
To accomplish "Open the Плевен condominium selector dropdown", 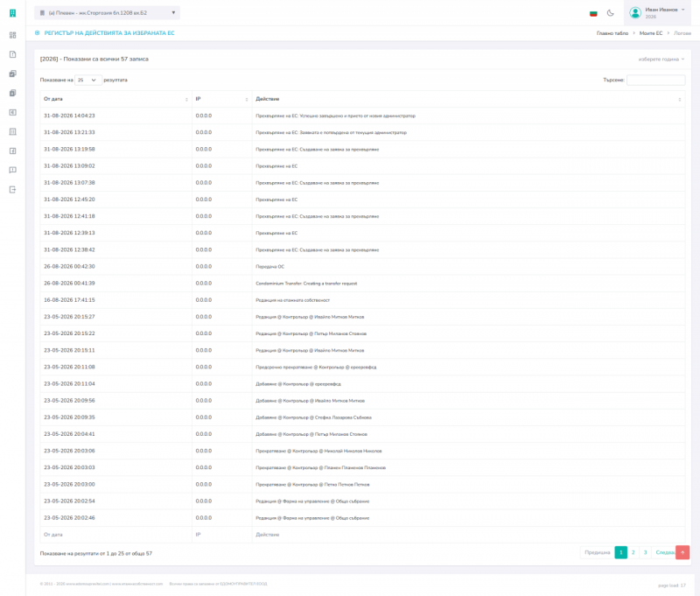I will click(x=107, y=13).
